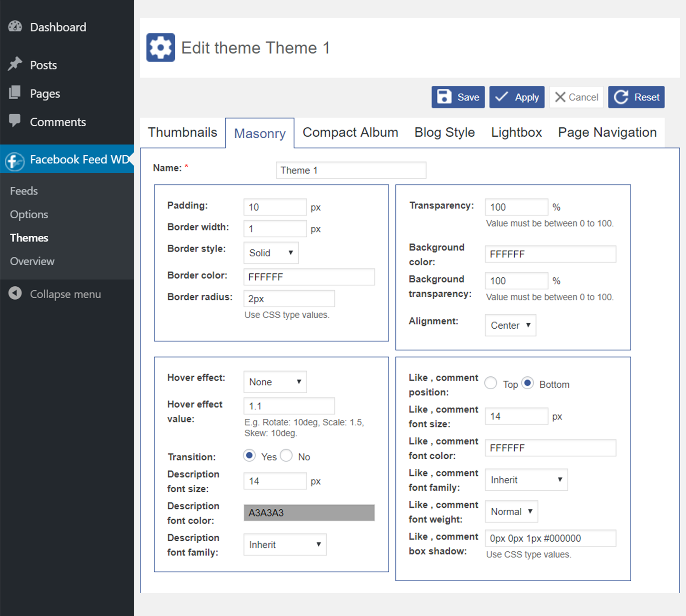686x616 pixels.
Task: Click the Comments speech bubble icon
Action: point(15,121)
